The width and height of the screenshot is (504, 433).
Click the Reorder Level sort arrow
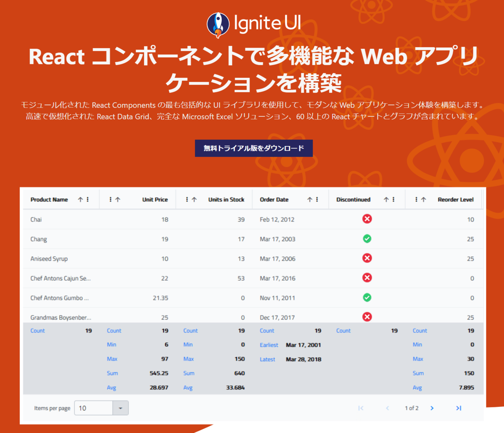point(423,200)
